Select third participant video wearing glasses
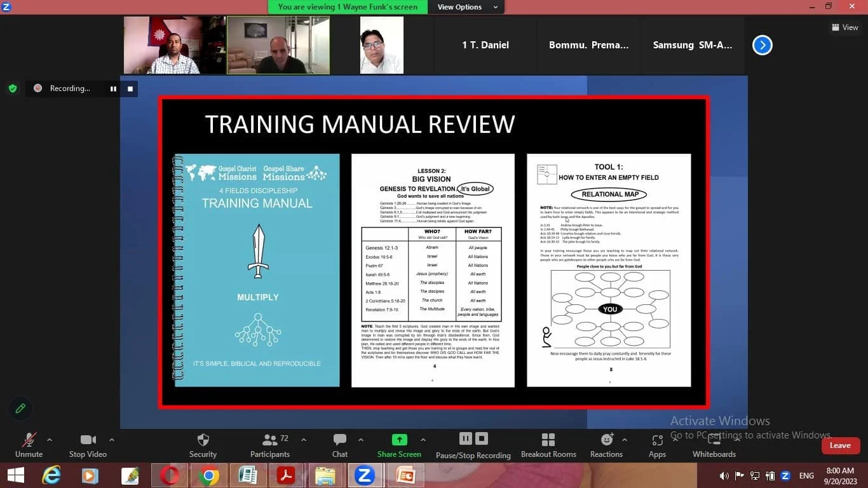868x488 pixels. click(x=382, y=45)
